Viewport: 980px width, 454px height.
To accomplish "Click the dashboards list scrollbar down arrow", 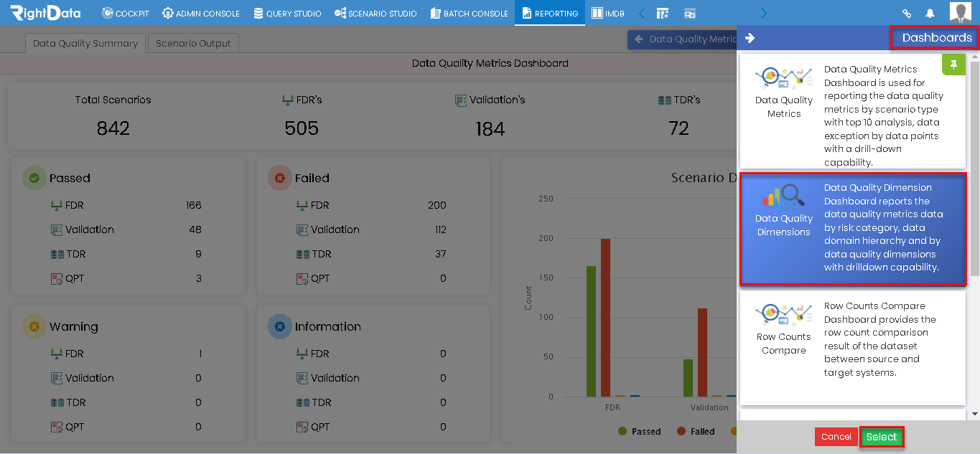I will tap(974, 414).
